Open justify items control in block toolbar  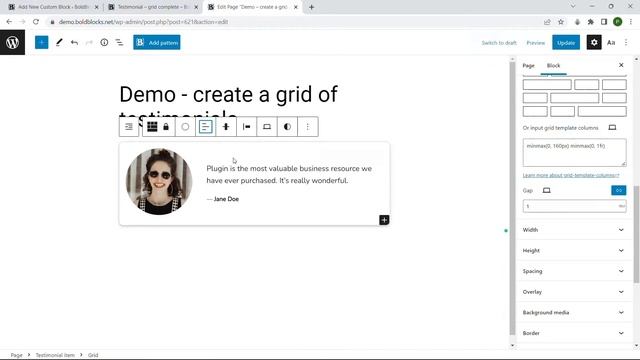[x=247, y=127]
